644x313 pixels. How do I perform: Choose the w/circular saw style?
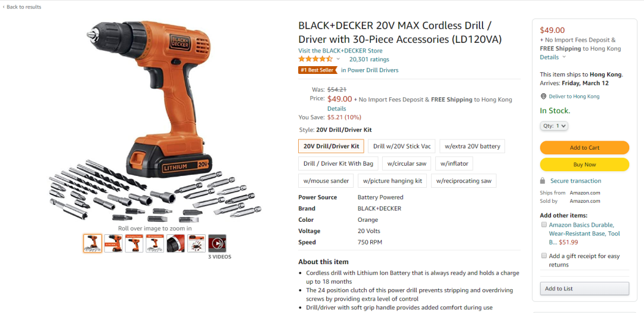407,163
